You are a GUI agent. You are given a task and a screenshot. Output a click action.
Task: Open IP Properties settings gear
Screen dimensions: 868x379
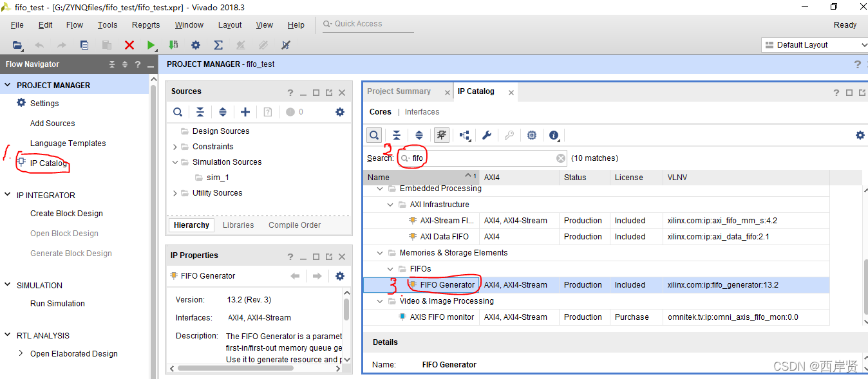[340, 276]
